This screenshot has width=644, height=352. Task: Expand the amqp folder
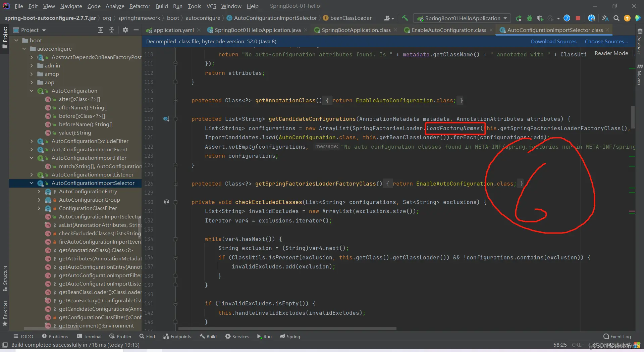[x=32, y=74]
